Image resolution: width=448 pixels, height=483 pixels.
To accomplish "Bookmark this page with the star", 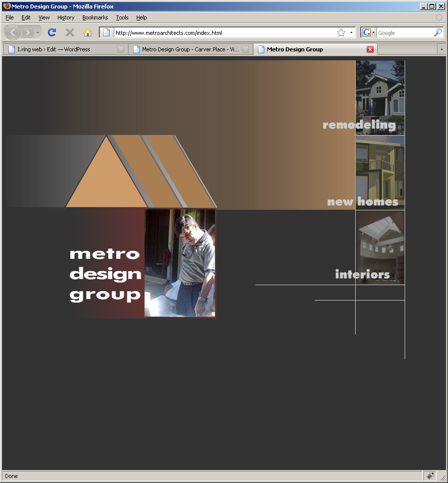I will tap(341, 33).
